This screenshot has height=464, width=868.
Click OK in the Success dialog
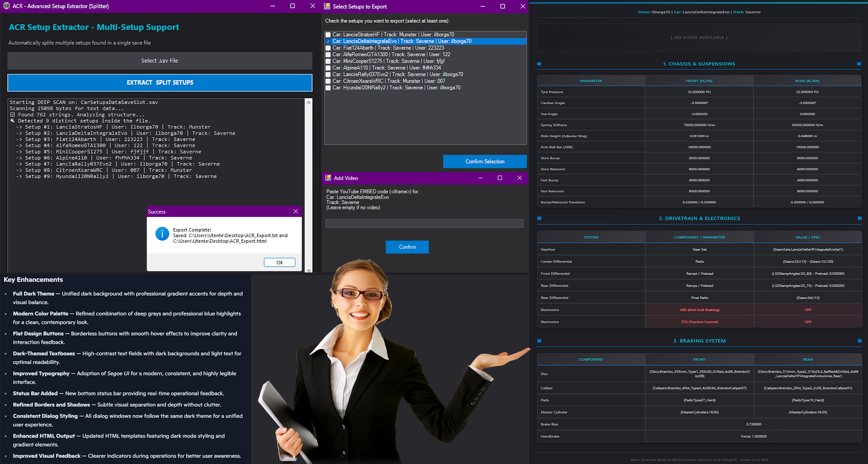[x=279, y=262]
